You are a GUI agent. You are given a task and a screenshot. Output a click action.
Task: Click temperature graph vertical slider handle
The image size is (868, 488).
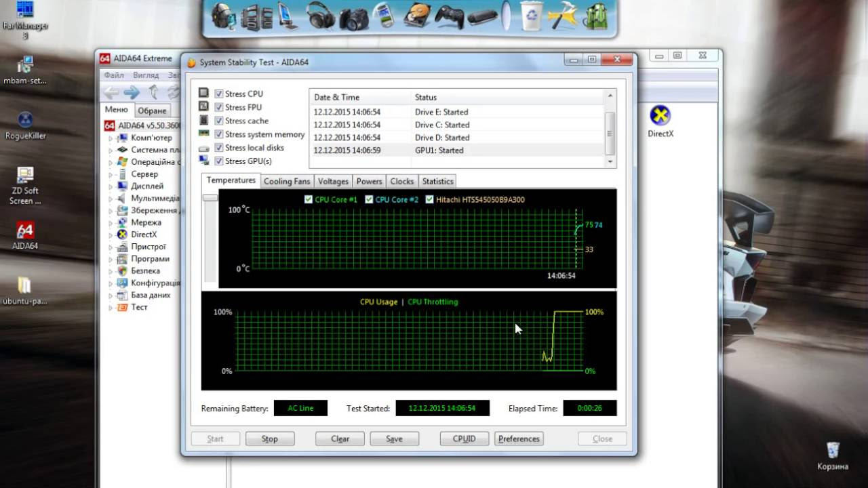coord(210,198)
